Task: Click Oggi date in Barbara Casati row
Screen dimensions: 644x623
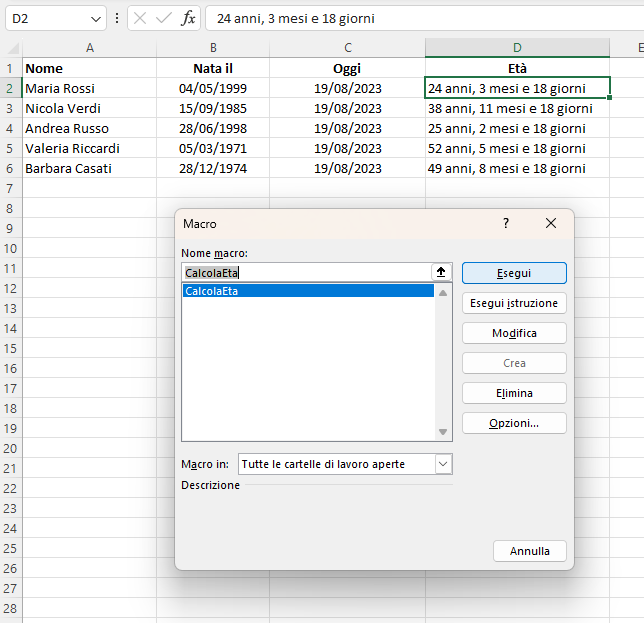Action: (347, 168)
